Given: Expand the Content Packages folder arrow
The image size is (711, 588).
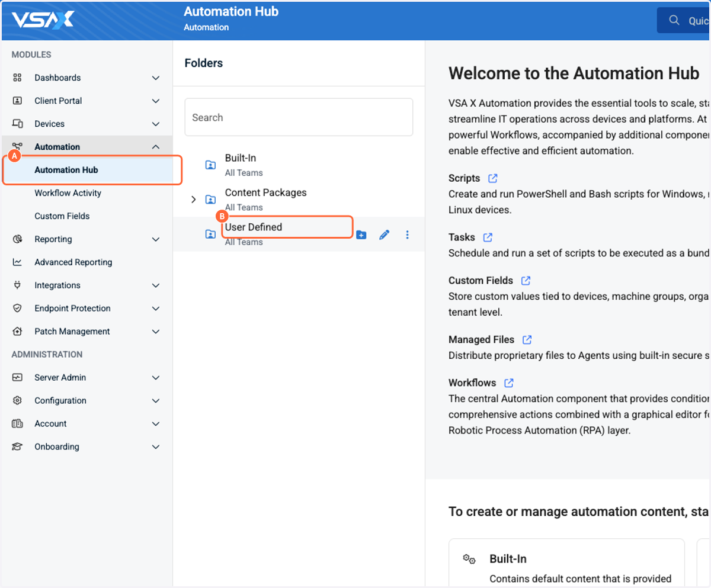Looking at the screenshot, I should coord(193,200).
